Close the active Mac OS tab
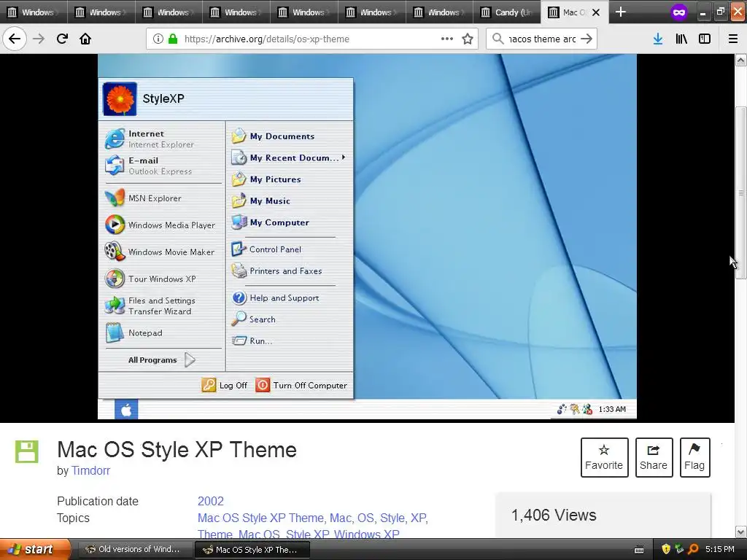747x560 pixels. (596, 12)
